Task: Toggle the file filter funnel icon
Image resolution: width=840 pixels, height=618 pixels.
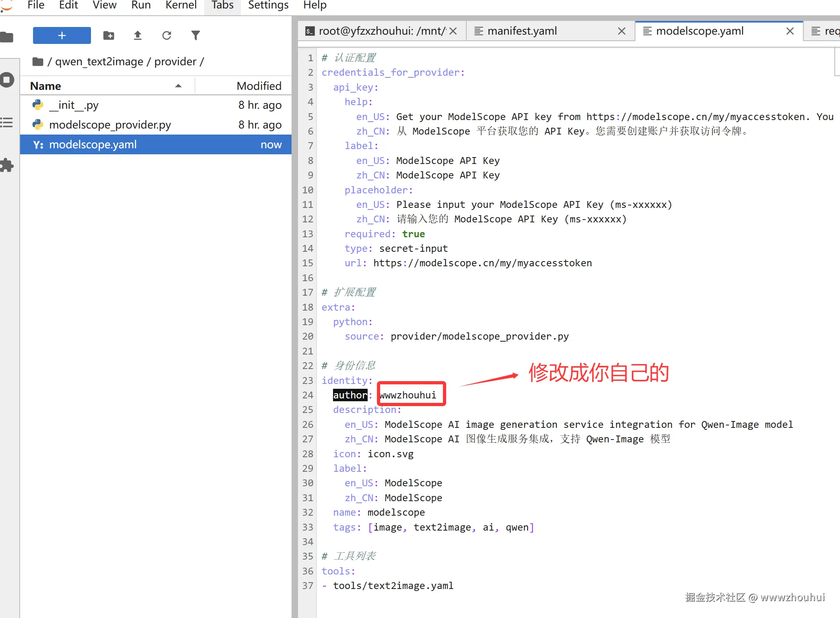Action: [x=196, y=35]
